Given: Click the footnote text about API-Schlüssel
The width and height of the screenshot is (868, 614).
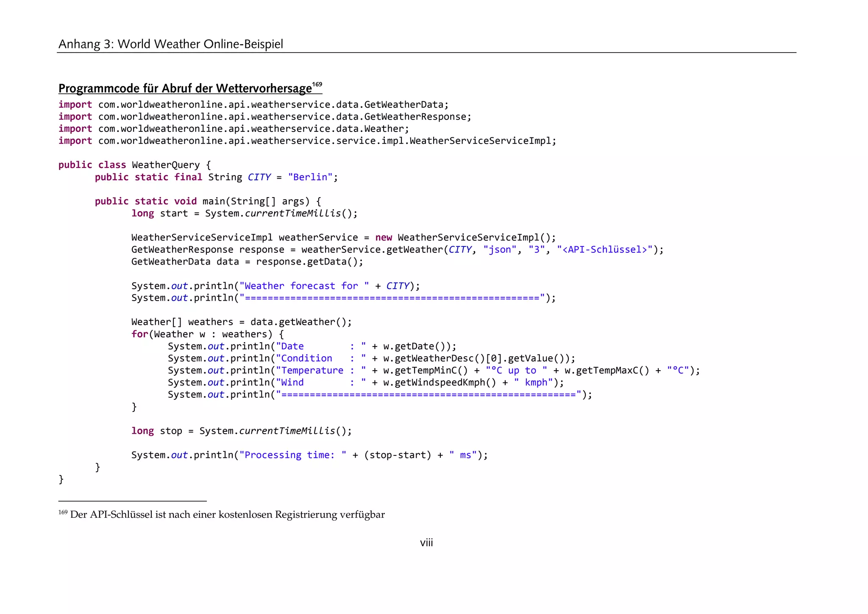Looking at the screenshot, I should 227,515.
